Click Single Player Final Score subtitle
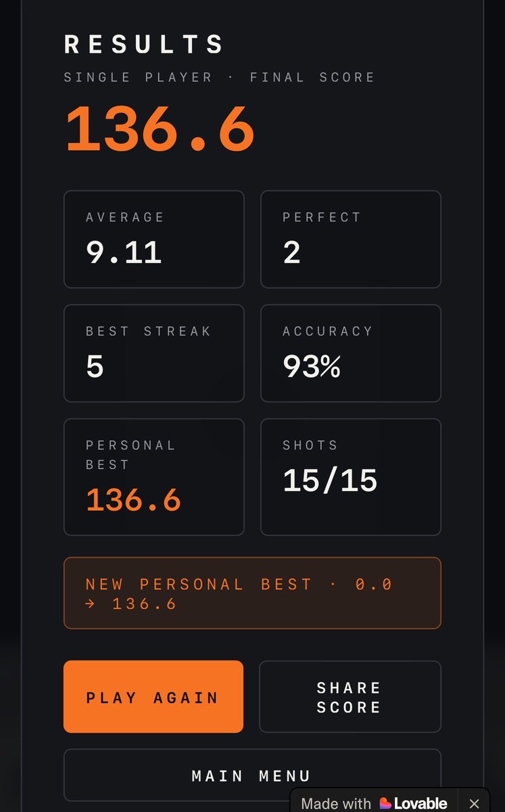 coord(219,77)
